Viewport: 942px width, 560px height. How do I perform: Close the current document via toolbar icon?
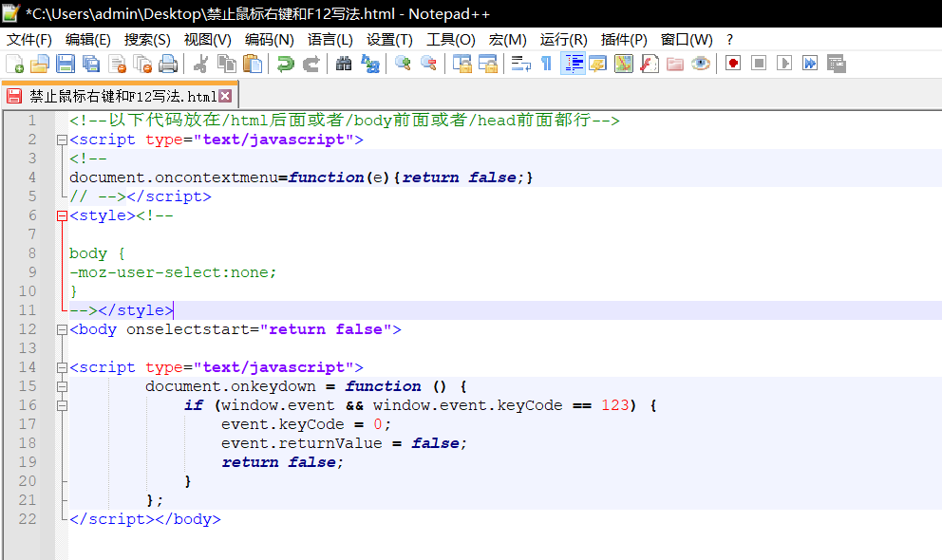117,64
